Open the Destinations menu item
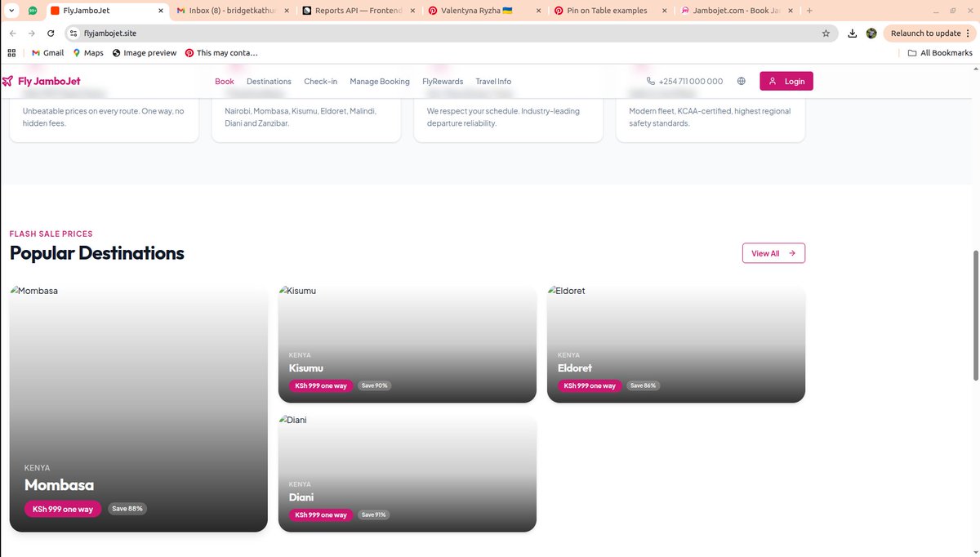The image size is (980, 557). click(269, 82)
